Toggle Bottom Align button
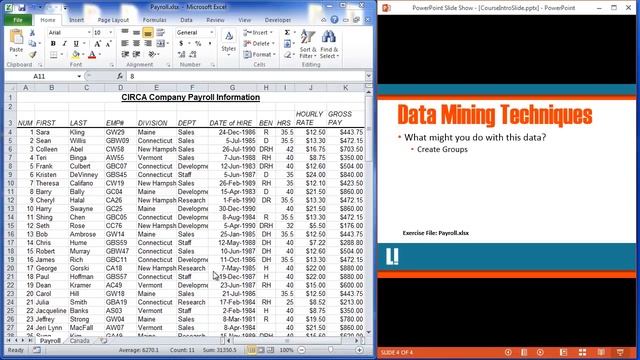640x360 pixels. click(x=148, y=33)
